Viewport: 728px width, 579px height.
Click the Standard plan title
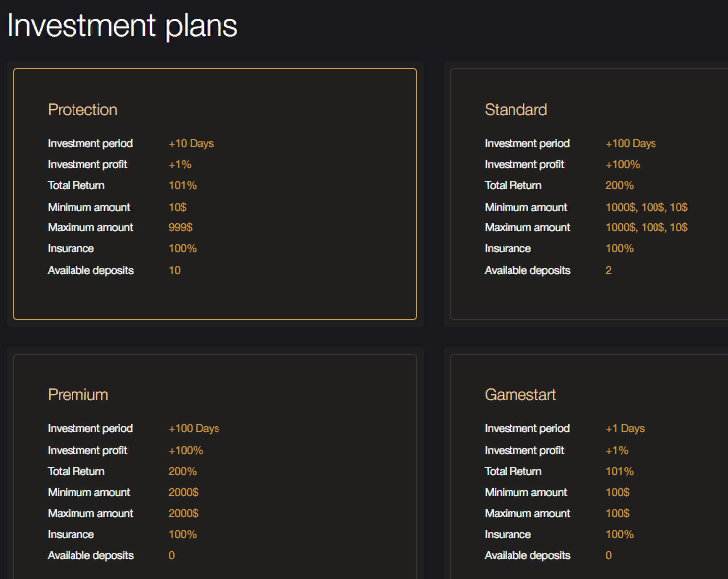[515, 110]
